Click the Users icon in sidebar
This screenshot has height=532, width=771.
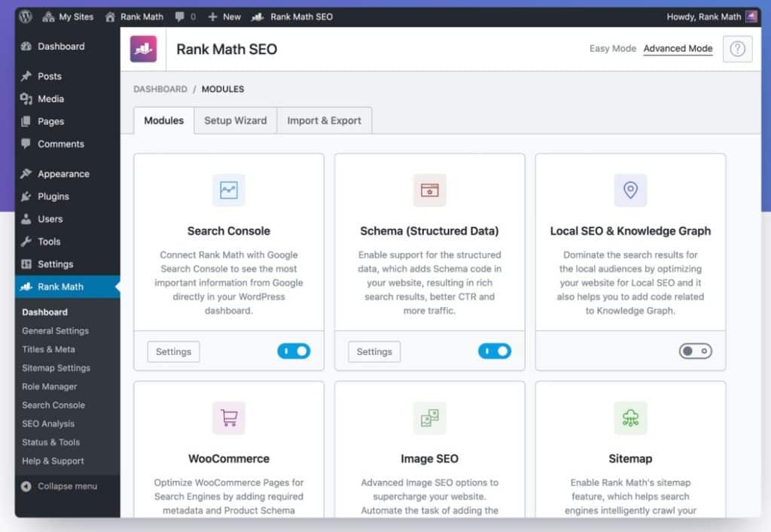[x=26, y=219]
